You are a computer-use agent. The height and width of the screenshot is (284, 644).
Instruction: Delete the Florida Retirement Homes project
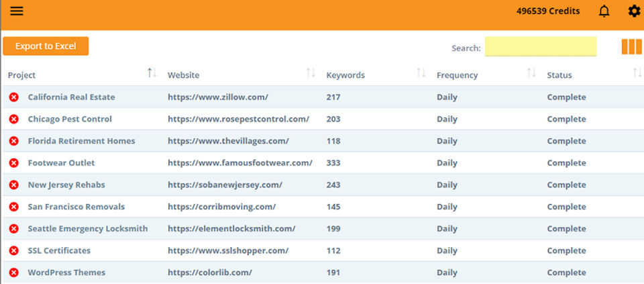pos(14,141)
